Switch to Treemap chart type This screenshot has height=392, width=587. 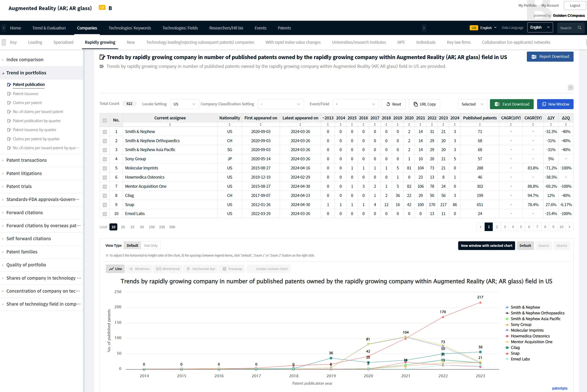tap(232, 269)
